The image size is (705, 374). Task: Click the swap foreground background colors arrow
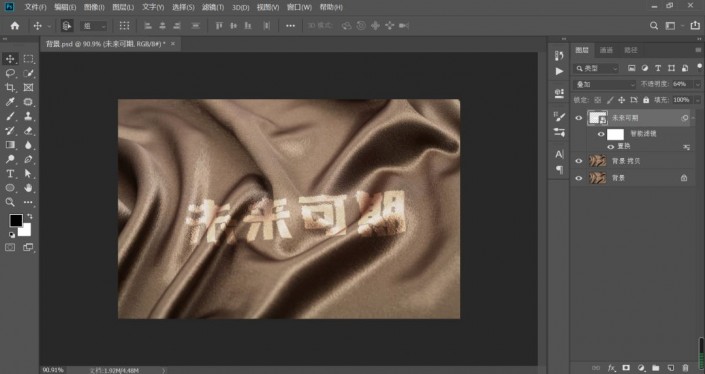point(30,216)
